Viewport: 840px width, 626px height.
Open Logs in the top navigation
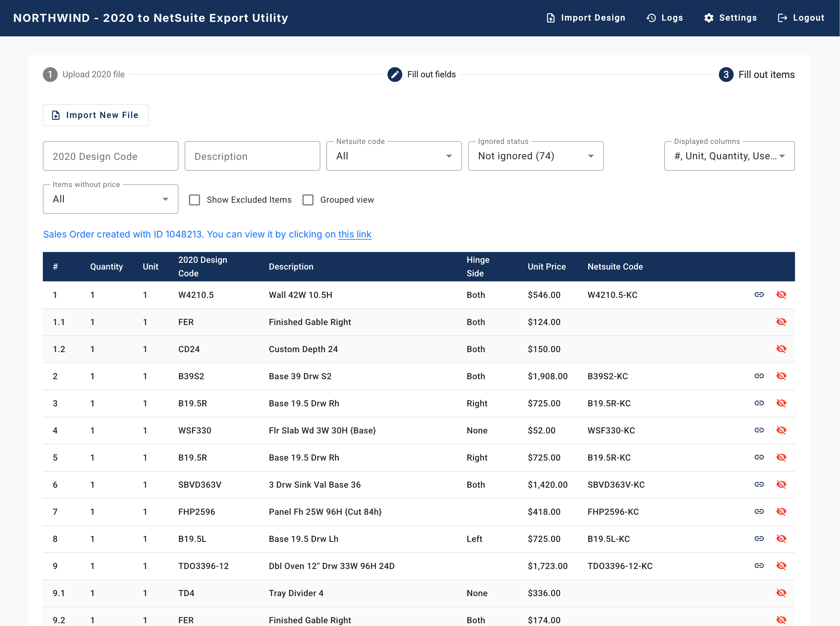pos(665,18)
